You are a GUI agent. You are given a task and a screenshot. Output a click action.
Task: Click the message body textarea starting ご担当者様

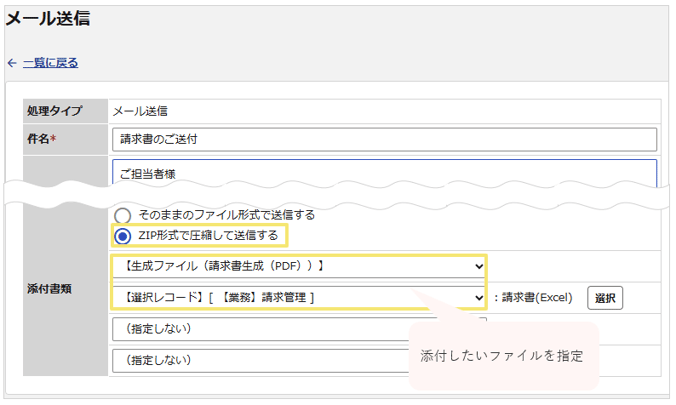(384, 174)
